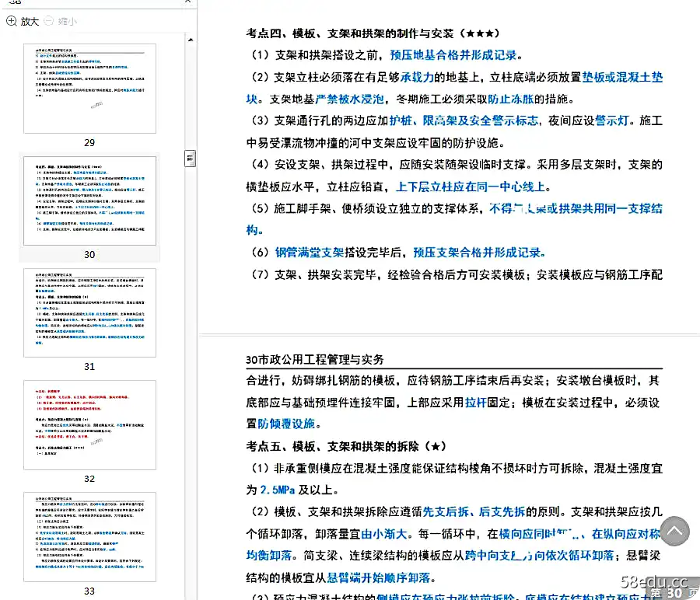Click blue text 预压支架合格并形成记录
Image resolution: width=700 pixels, height=600 pixels.
[x=477, y=253]
